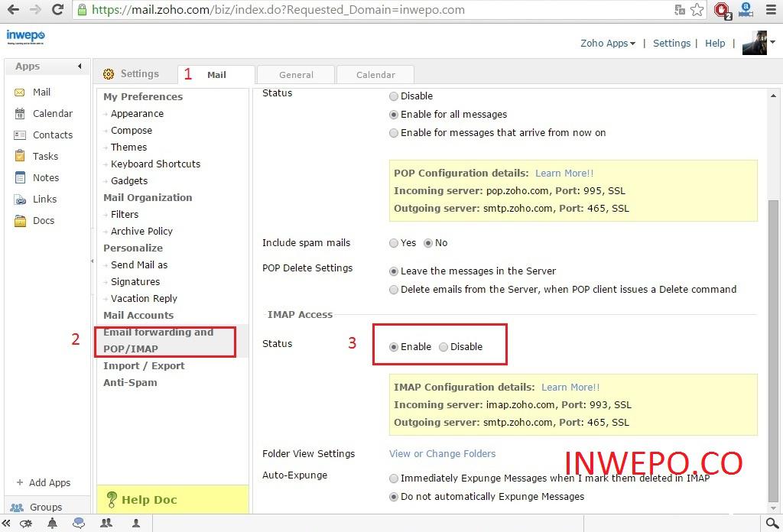The height and width of the screenshot is (532, 783).
Task: Select Do not automatically Expunge Messages
Action: [x=394, y=497]
